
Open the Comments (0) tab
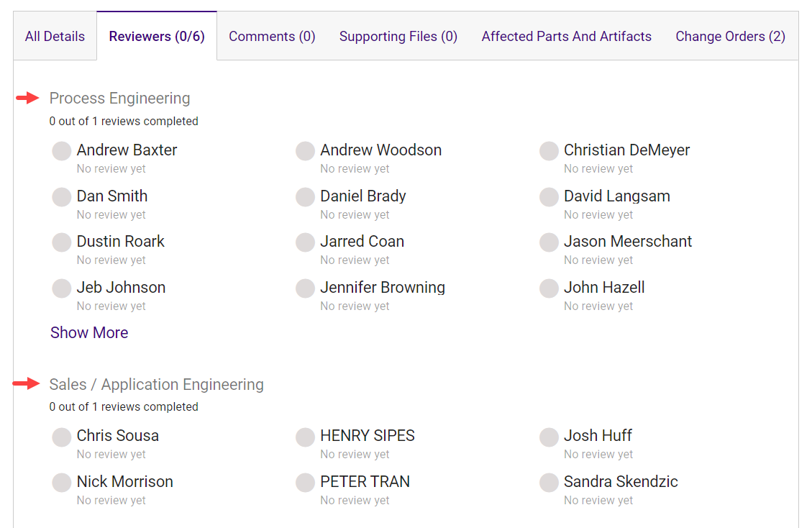coord(272,36)
